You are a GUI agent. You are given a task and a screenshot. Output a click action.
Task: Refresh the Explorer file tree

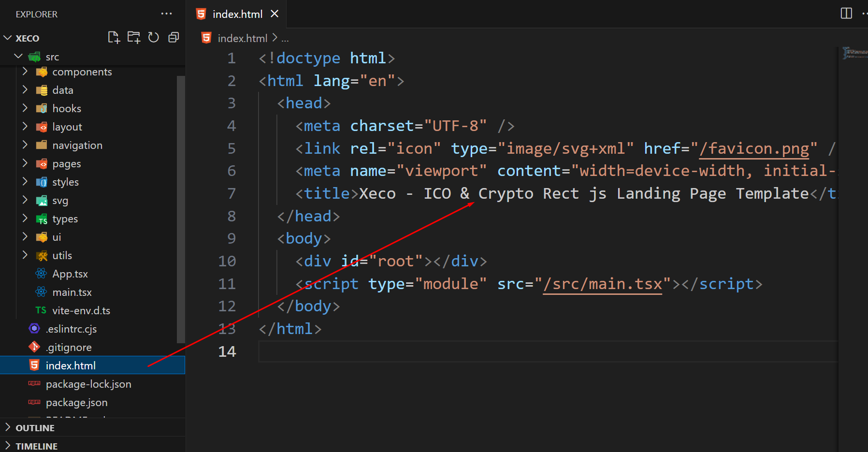click(154, 38)
